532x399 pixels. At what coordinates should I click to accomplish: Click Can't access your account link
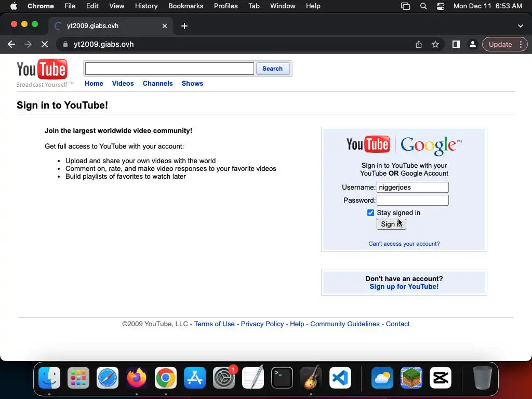(x=404, y=244)
